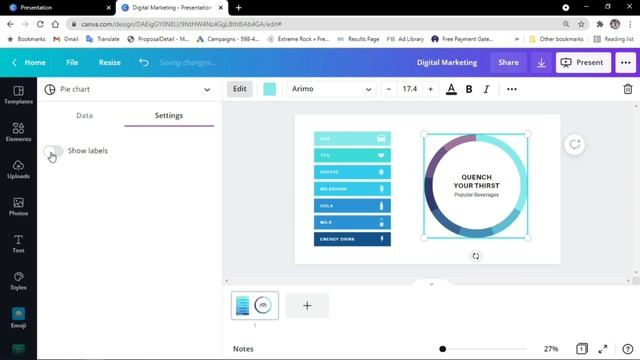This screenshot has height=360, width=640.
Task: Click the Digital Marketing title field
Action: pyautogui.click(x=447, y=62)
